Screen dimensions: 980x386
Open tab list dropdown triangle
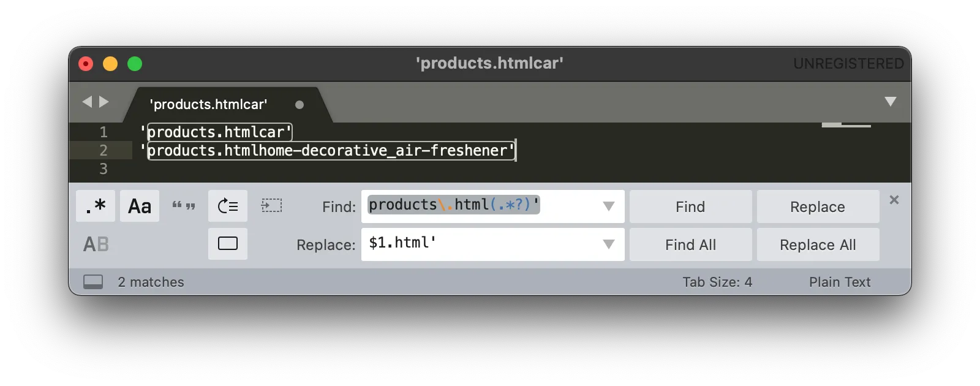pos(891,102)
